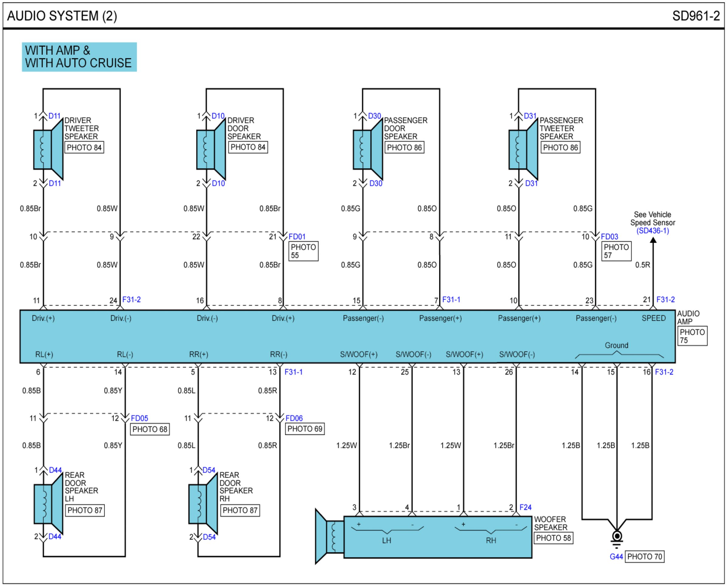This screenshot has height=586, width=728.
Task: Click the PHOTO 68 box near FD05
Action: point(150,429)
